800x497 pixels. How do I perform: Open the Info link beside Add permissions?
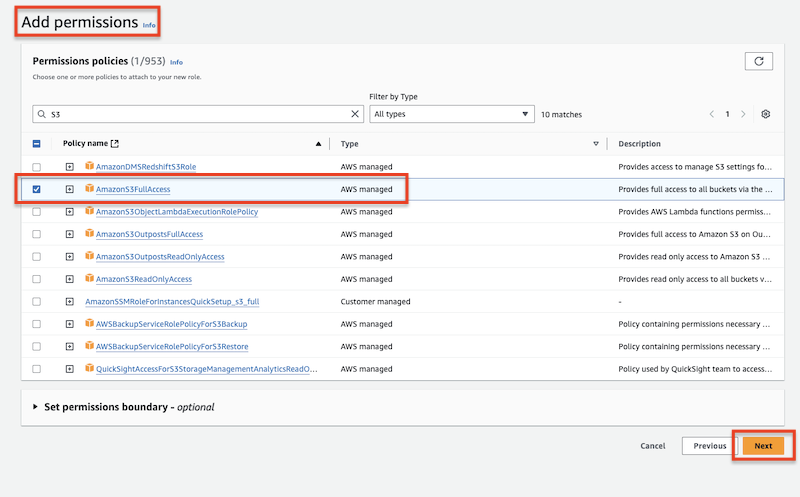click(149, 25)
